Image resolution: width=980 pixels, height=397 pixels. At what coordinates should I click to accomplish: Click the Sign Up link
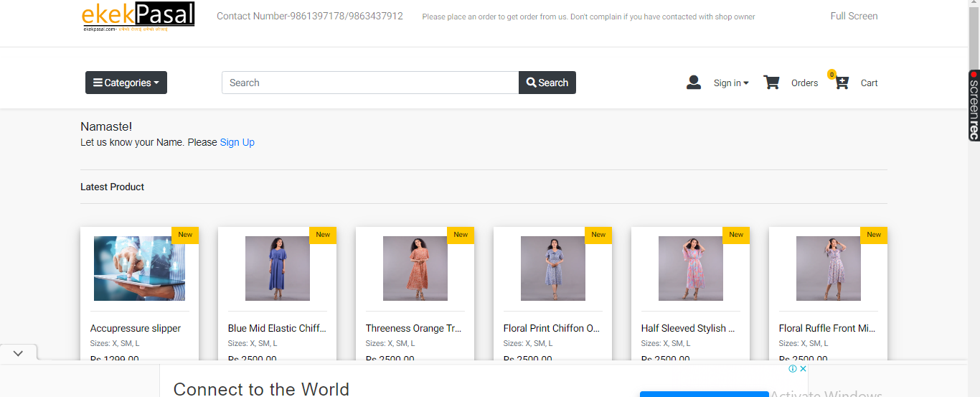pos(237,142)
